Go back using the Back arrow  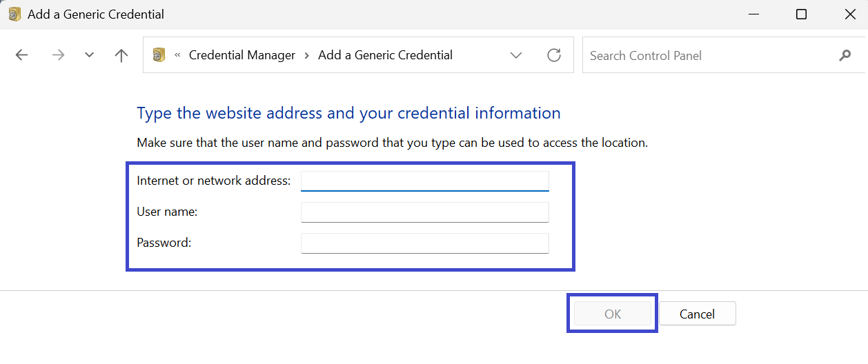click(x=22, y=56)
